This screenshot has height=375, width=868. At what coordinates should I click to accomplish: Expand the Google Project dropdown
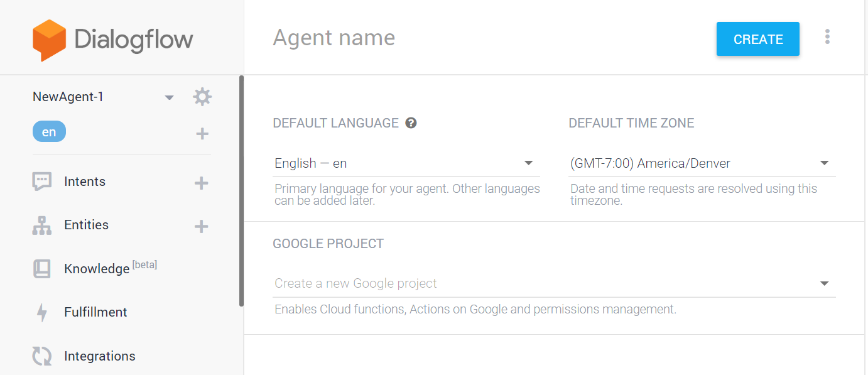(x=824, y=283)
